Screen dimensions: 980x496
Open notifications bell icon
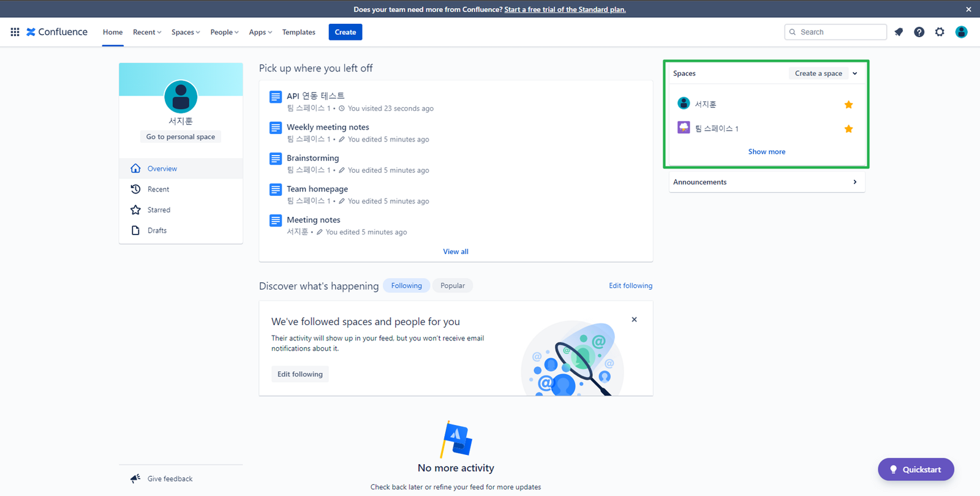click(899, 32)
